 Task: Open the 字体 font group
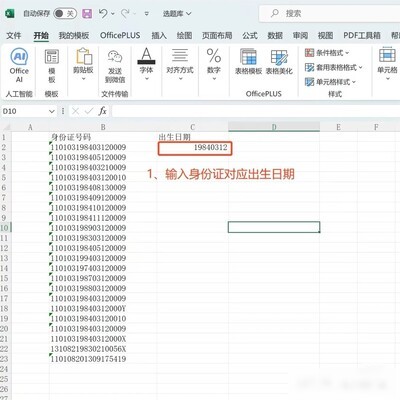tap(146, 64)
